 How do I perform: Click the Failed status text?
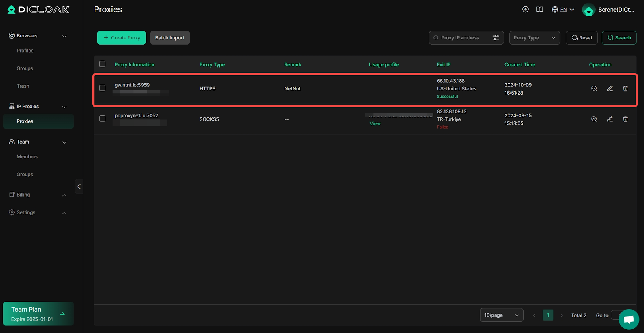pyautogui.click(x=442, y=127)
